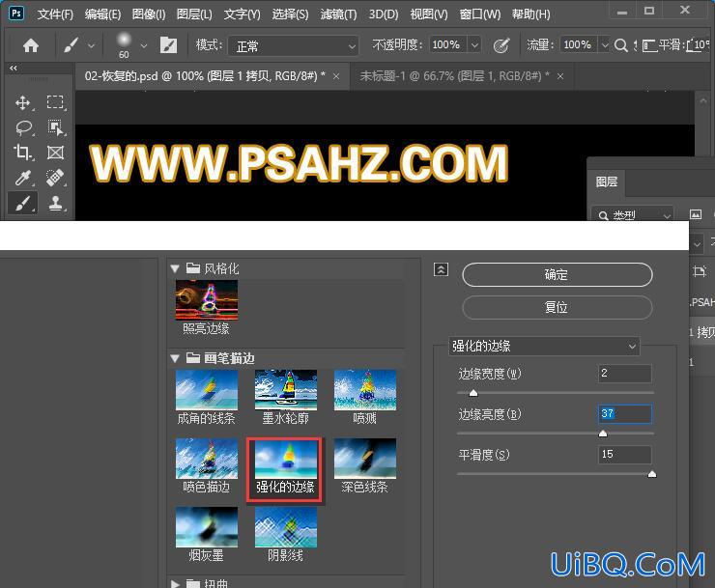Toggle pressure for opacity icon
This screenshot has height=588, width=715.
(x=501, y=45)
